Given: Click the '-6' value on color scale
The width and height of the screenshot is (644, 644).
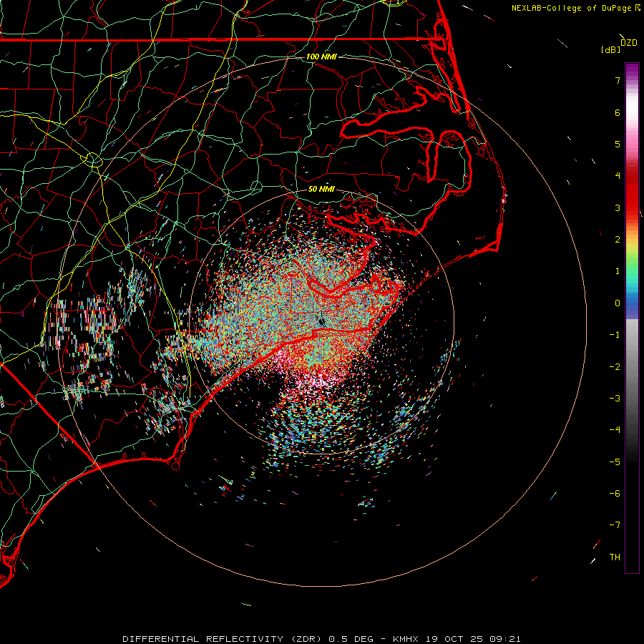Looking at the screenshot, I should click(615, 494).
